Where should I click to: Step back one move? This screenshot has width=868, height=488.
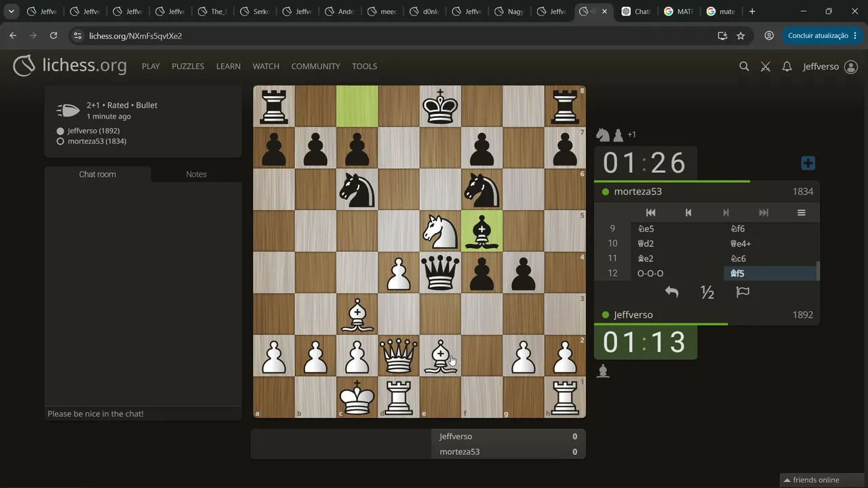coord(688,213)
